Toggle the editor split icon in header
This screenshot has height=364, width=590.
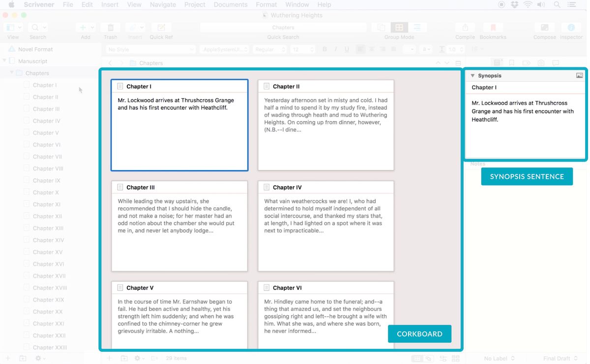point(458,63)
